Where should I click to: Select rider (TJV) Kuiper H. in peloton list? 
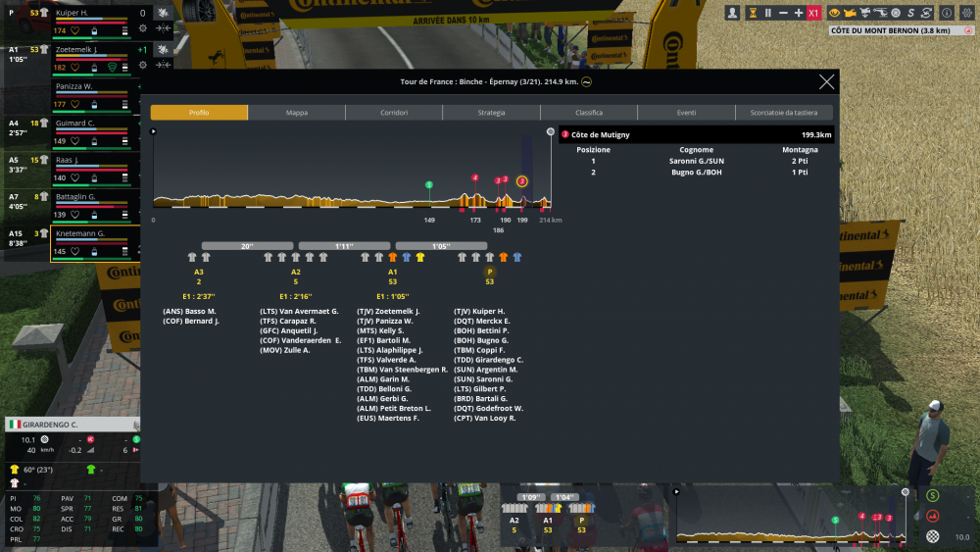point(479,312)
